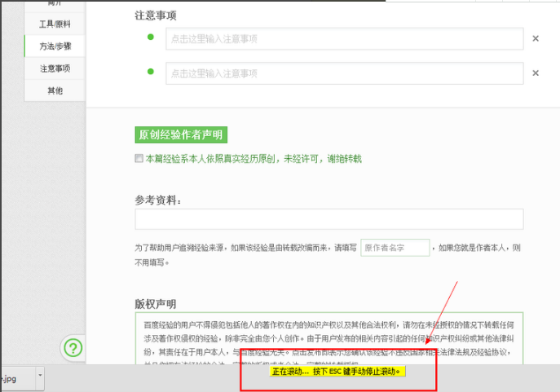Click the green bullet of first 注意事项 row
This screenshot has width=560, height=392.
point(150,37)
